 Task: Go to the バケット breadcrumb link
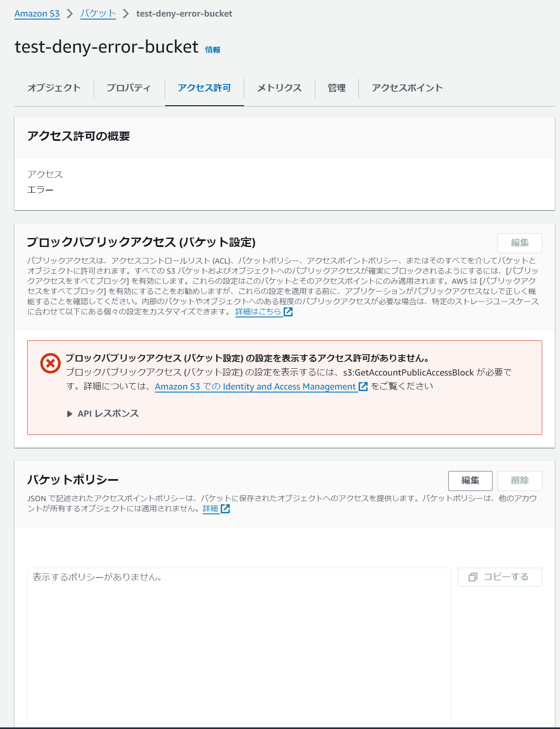[98, 14]
